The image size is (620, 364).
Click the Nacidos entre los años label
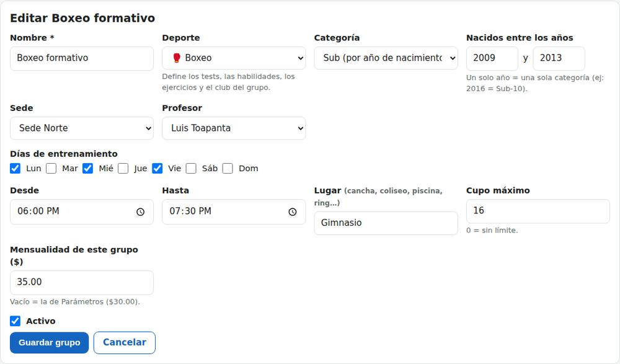tap(520, 38)
